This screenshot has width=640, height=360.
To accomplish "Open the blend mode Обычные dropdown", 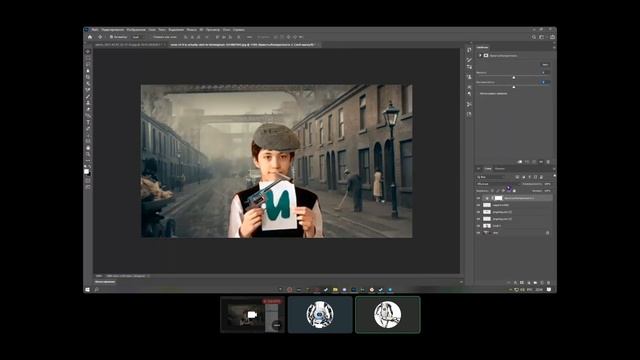I will 497,184.
